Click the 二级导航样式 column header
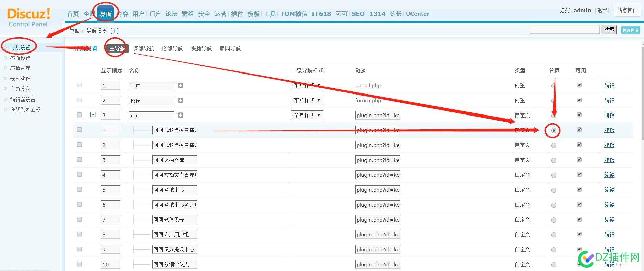 (x=307, y=70)
